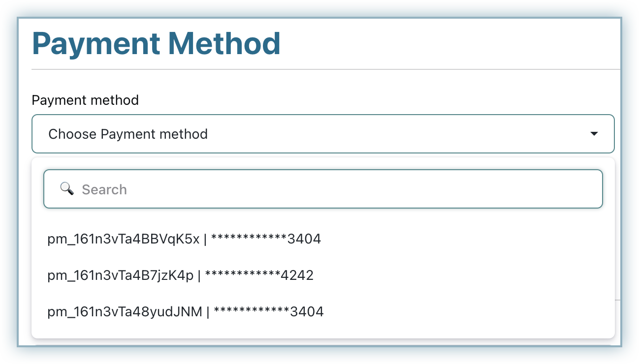Choose the card ending in 4242
This screenshot has width=639, height=364.
tap(180, 275)
